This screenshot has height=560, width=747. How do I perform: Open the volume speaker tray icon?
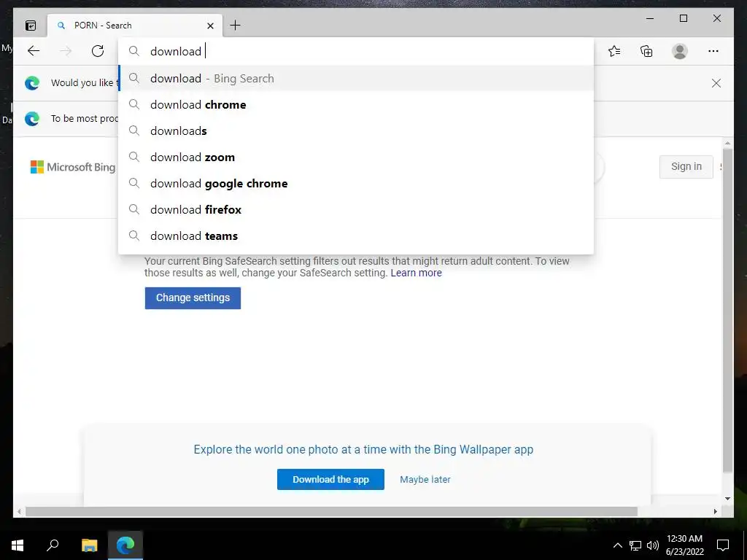pos(653,545)
